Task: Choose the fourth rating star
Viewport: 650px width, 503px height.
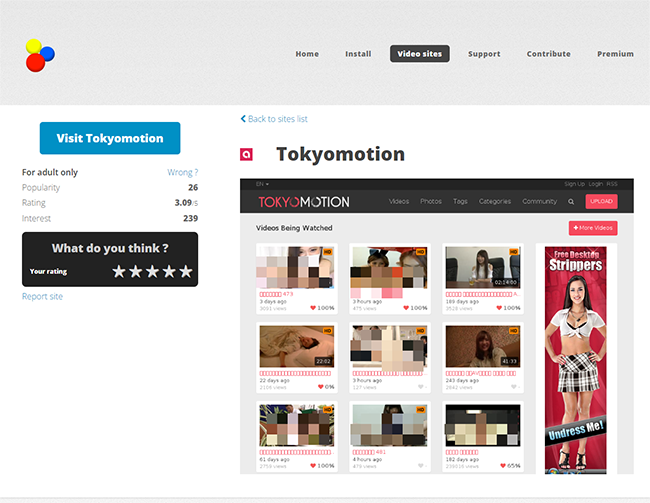Action: pyautogui.click(x=168, y=271)
